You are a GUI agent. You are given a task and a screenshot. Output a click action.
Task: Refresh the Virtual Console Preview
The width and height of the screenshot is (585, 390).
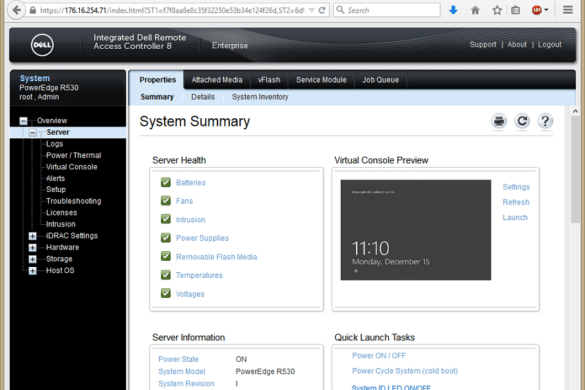coord(516,202)
